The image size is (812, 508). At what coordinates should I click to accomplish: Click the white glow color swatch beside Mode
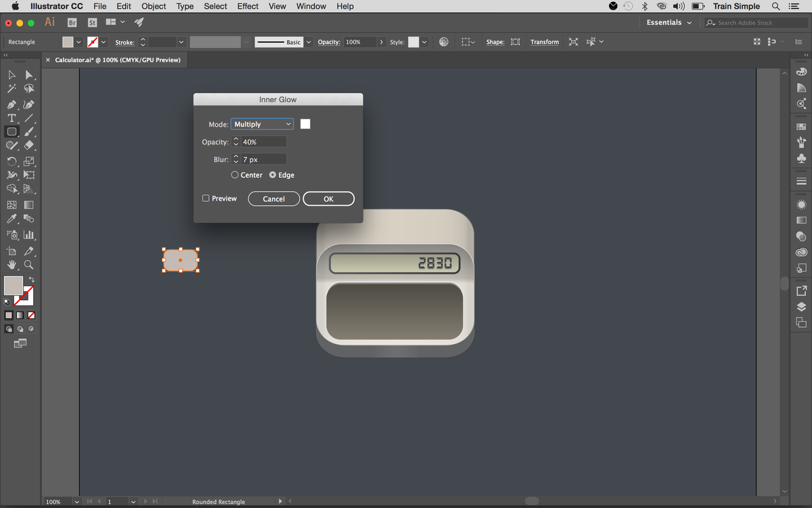[x=305, y=123]
